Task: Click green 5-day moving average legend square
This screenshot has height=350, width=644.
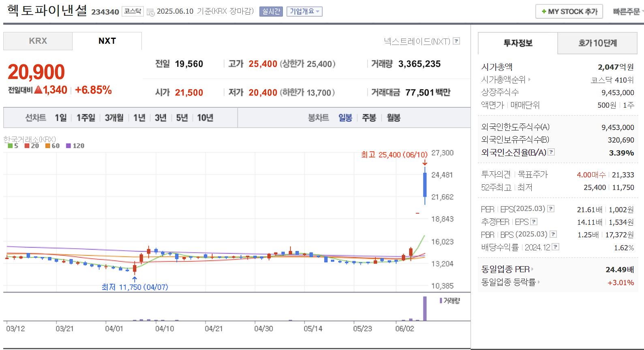Action: 10,146
